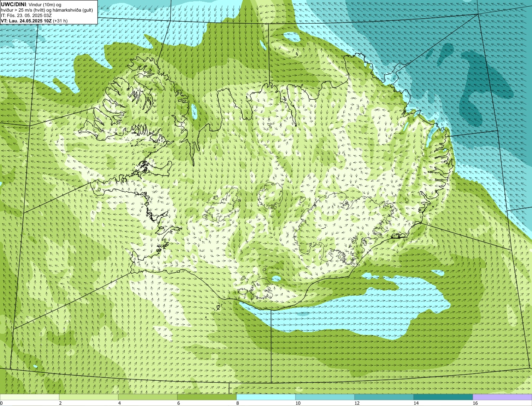Screen dimensions: 532x406
Task: Click the 8–10 m/s light cyan legend swatch
Action: (266, 397)
